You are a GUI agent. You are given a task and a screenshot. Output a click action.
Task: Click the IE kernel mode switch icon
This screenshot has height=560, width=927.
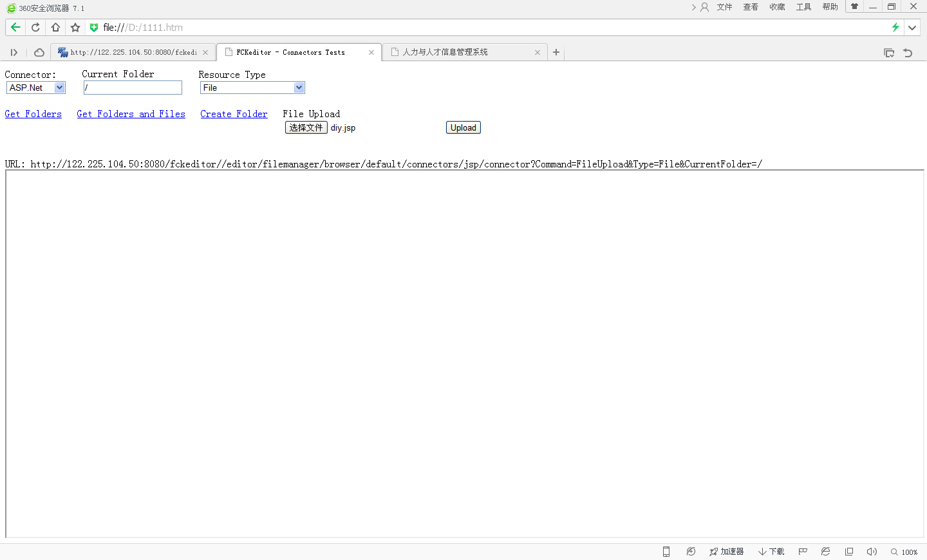[825, 552]
